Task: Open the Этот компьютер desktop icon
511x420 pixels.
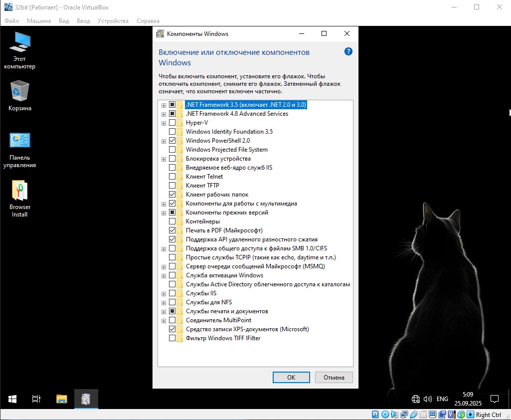Action: (19, 50)
